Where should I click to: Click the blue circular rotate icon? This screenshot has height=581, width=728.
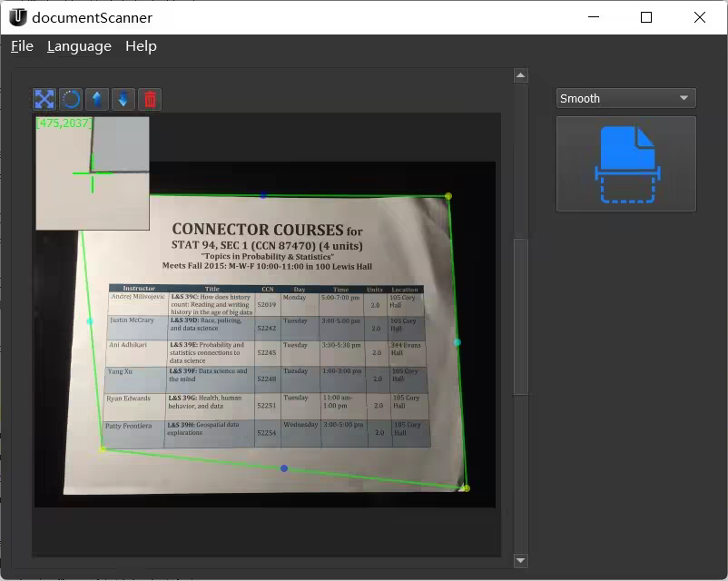[71, 99]
